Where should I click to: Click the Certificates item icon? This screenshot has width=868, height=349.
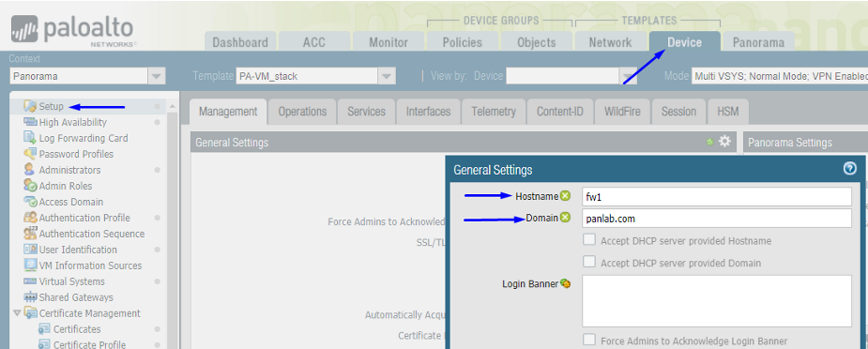pyautogui.click(x=44, y=329)
